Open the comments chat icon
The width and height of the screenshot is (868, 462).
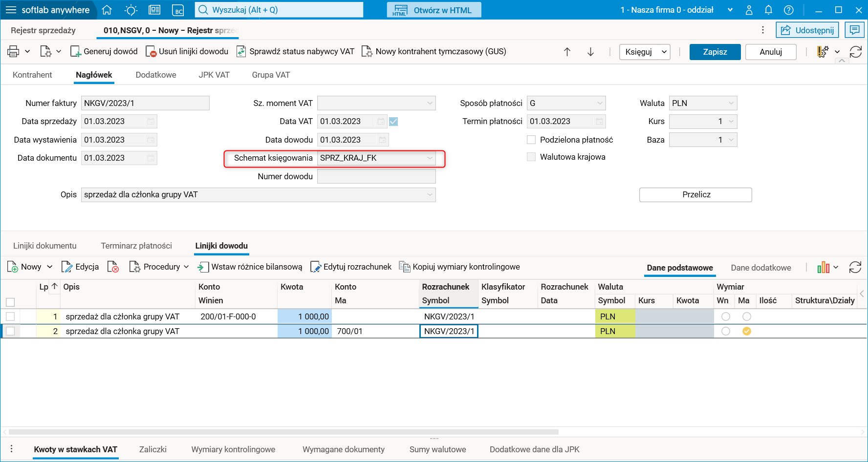pyautogui.click(x=854, y=30)
